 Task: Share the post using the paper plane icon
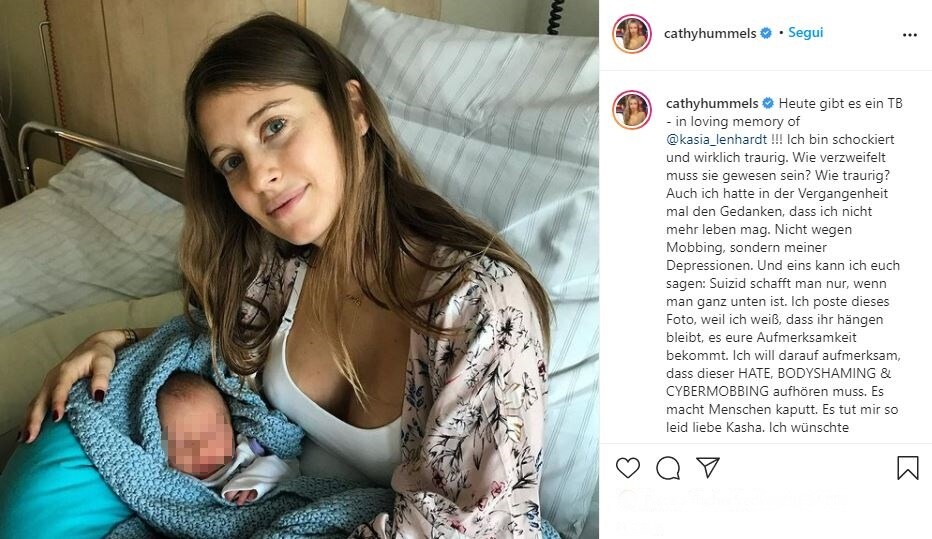pyautogui.click(x=708, y=468)
